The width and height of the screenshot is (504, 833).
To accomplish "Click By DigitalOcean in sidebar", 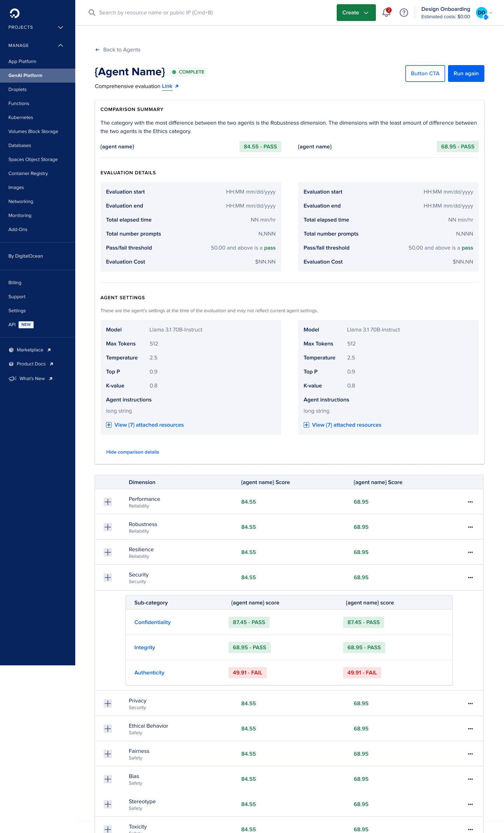I will pos(26,256).
